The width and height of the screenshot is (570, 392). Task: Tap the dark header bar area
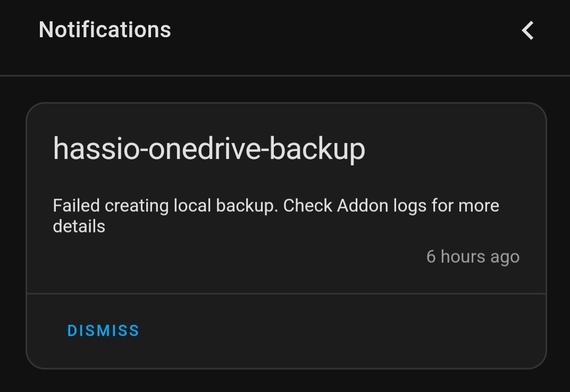pos(319,37)
